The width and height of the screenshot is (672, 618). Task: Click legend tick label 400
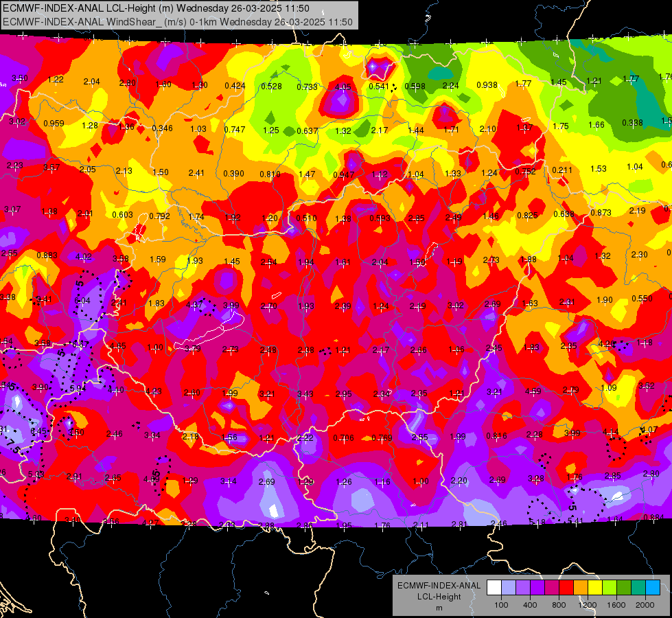click(530, 605)
